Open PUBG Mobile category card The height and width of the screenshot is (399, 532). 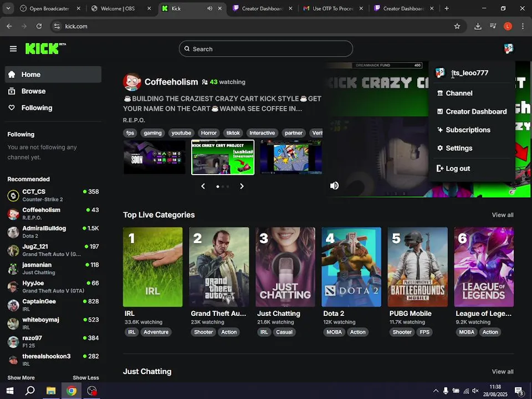click(x=418, y=267)
